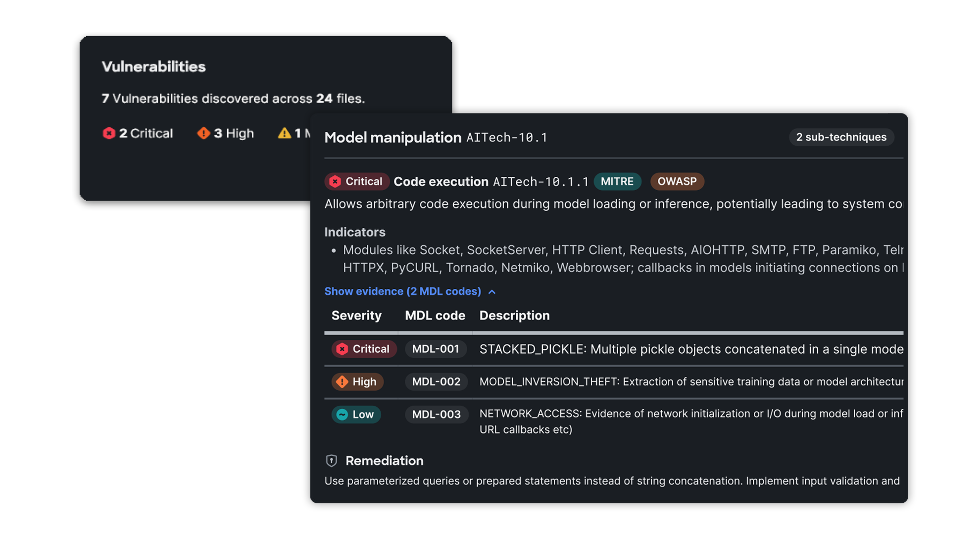This screenshot has height=535, width=980.
Task: Click the Show evidence (2 MDL codes) link
Action: click(402, 291)
